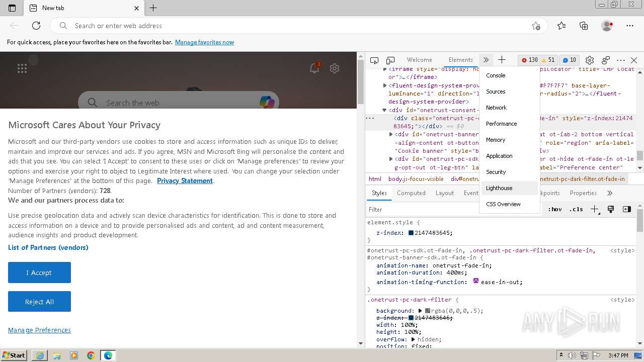Open the 130 errors and 51 warnings counter

tap(538, 60)
